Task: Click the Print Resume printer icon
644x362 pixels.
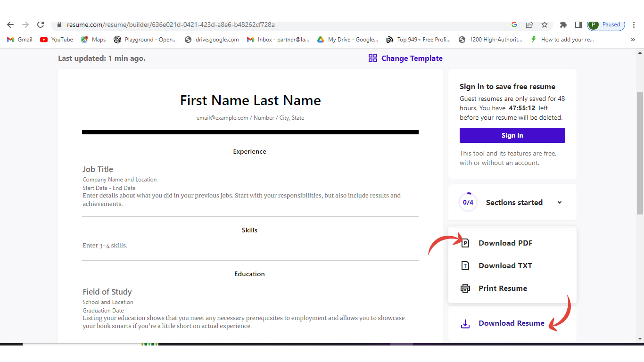Action: click(465, 288)
